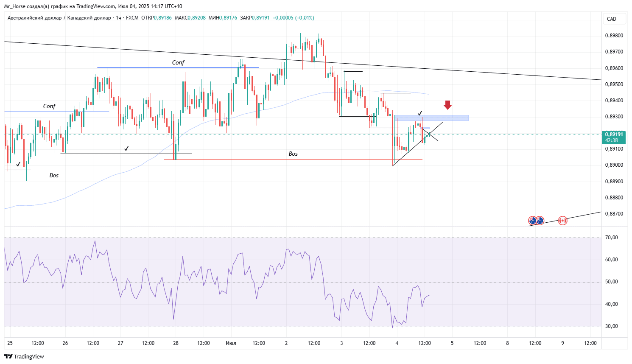The width and height of the screenshot is (632, 364).
Task: Click price axis label 0,89100
Action: coord(614,149)
